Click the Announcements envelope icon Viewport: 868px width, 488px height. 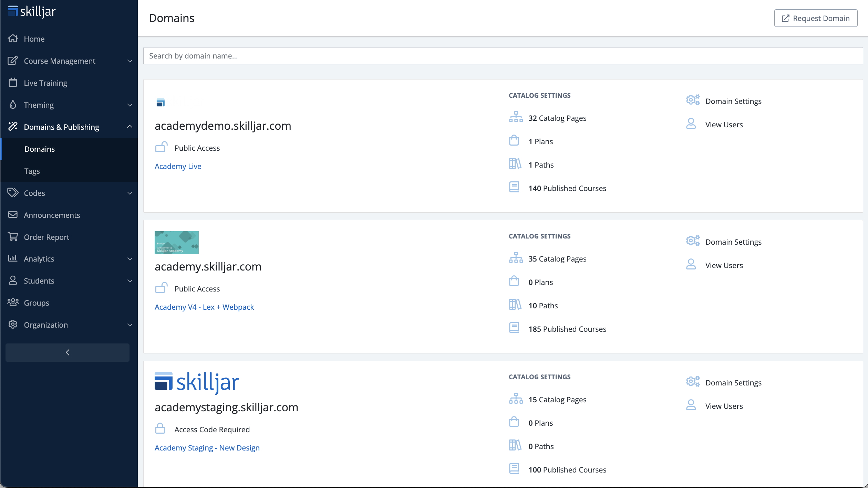point(13,215)
